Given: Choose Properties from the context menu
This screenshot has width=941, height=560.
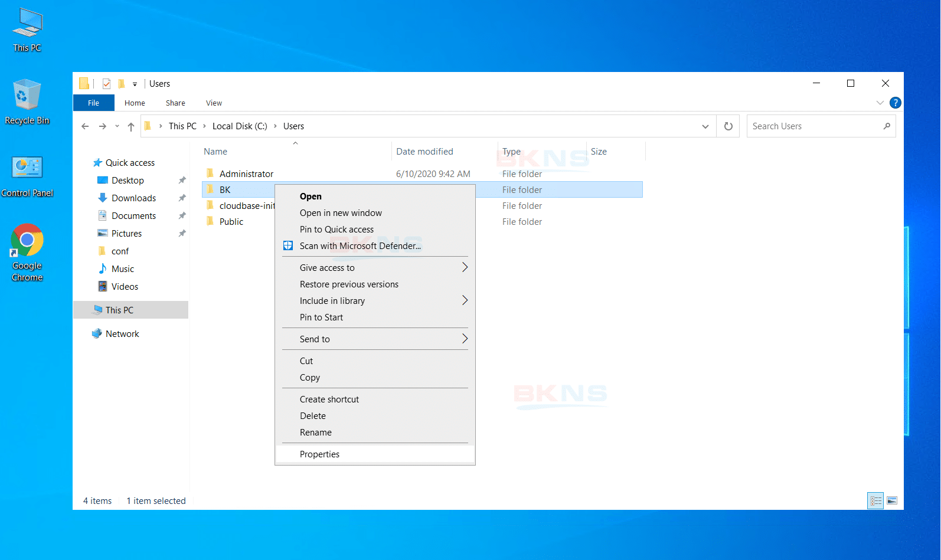Looking at the screenshot, I should coord(319,454).
